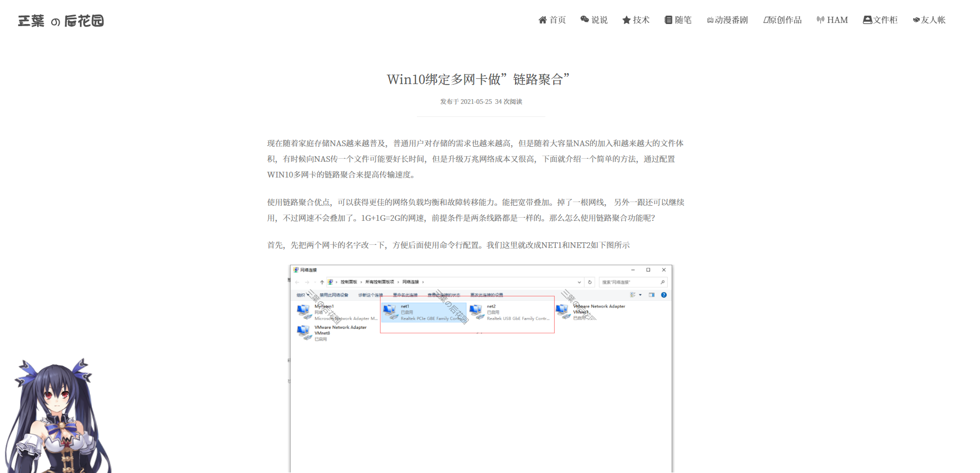
Task: Select 禁用此网络设备 in the toolbar
Action: coord(333,294)
